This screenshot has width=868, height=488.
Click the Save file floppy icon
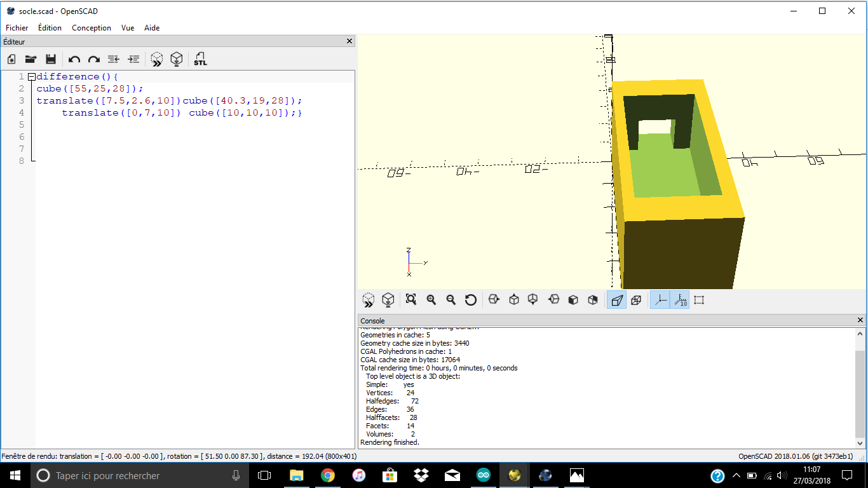[51, 59]
